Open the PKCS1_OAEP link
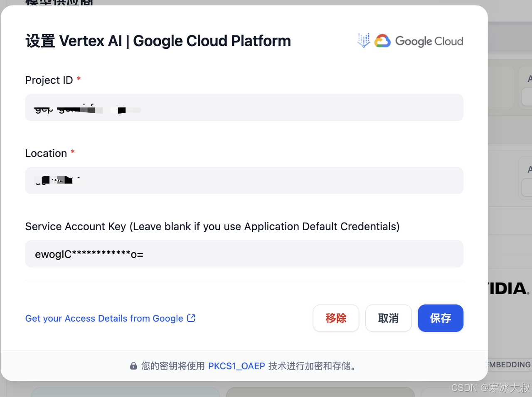The height and width of the screenshot is (397, 532). tap(236, 366)
